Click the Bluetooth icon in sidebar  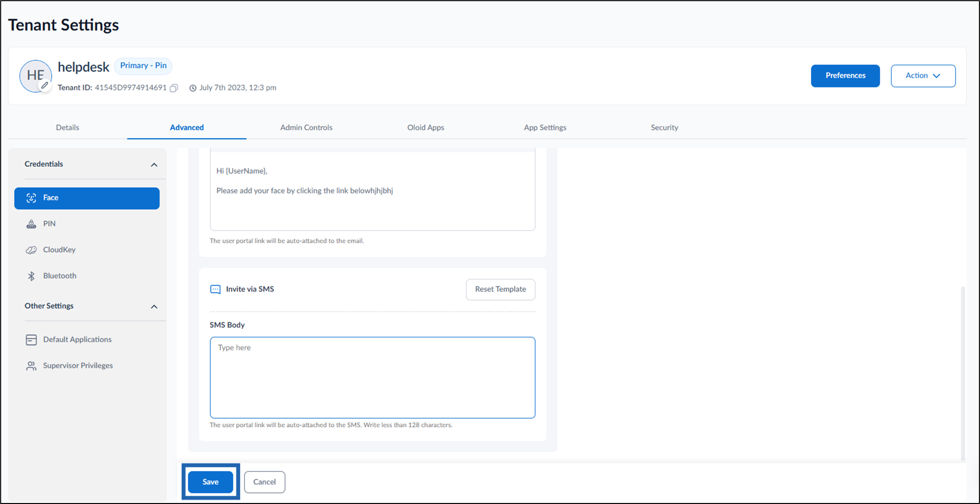pyautogui.click(x=31, y=276)
